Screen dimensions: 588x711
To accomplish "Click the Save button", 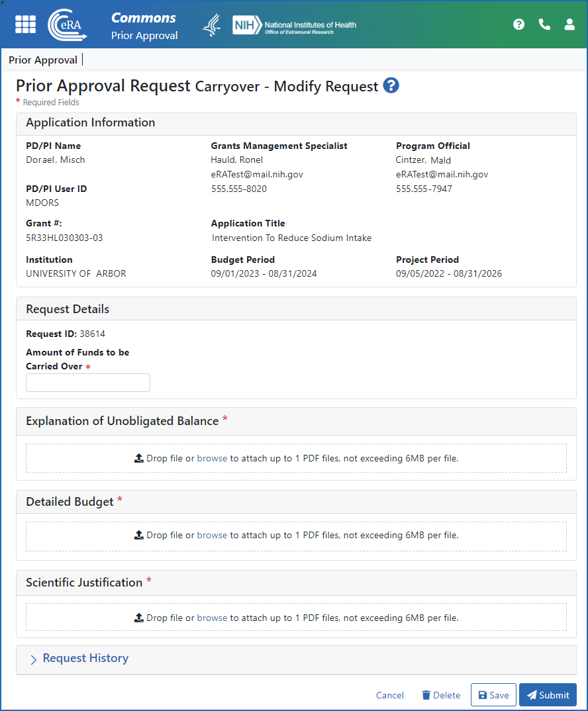I will coord(493,695).
